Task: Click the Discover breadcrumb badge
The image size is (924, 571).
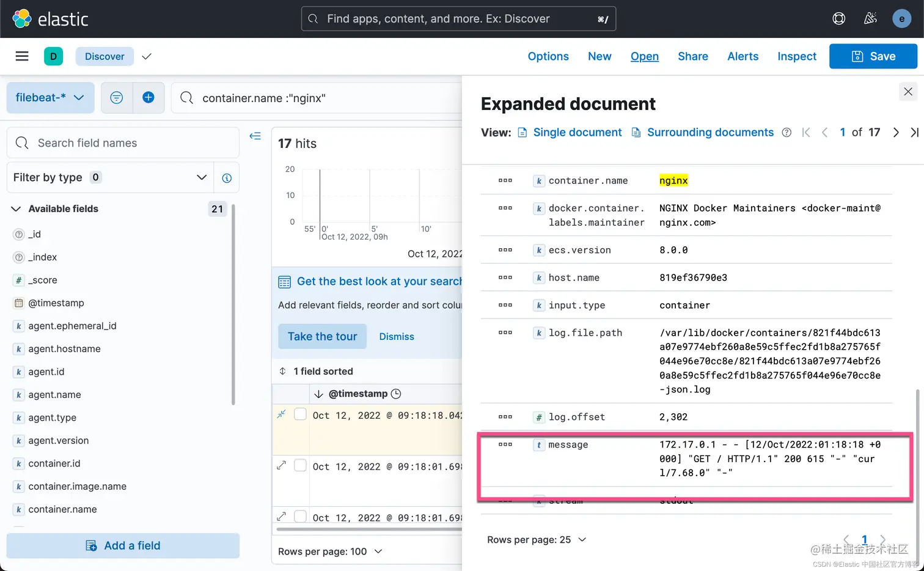Action: point(105,56)
